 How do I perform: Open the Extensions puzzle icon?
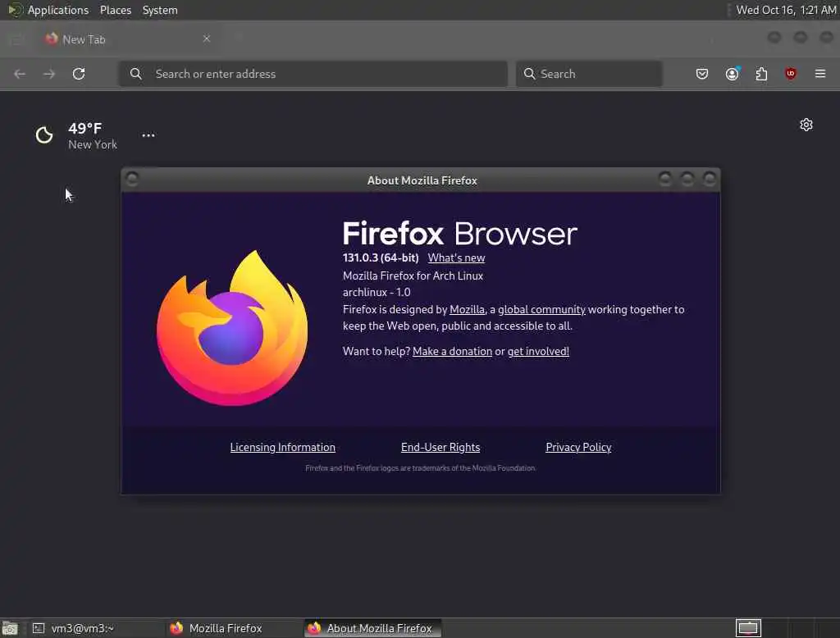(x=761, y=74)
